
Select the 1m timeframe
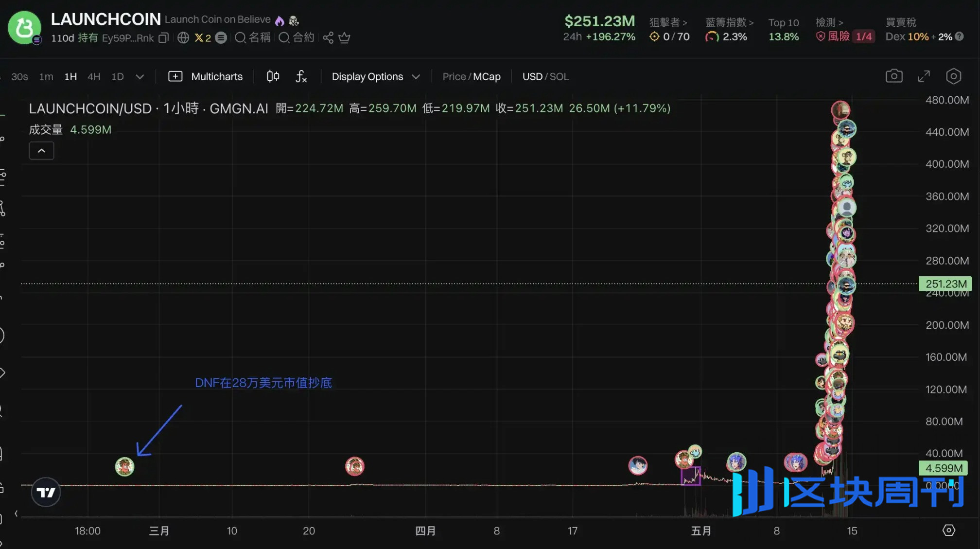46,77
